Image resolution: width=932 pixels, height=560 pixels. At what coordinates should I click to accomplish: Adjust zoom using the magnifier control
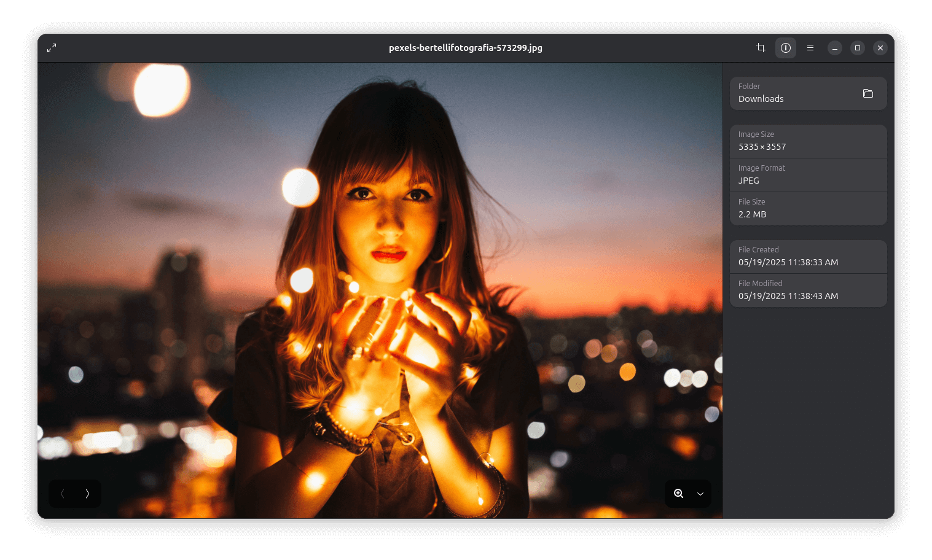click(x=678, y=493)
